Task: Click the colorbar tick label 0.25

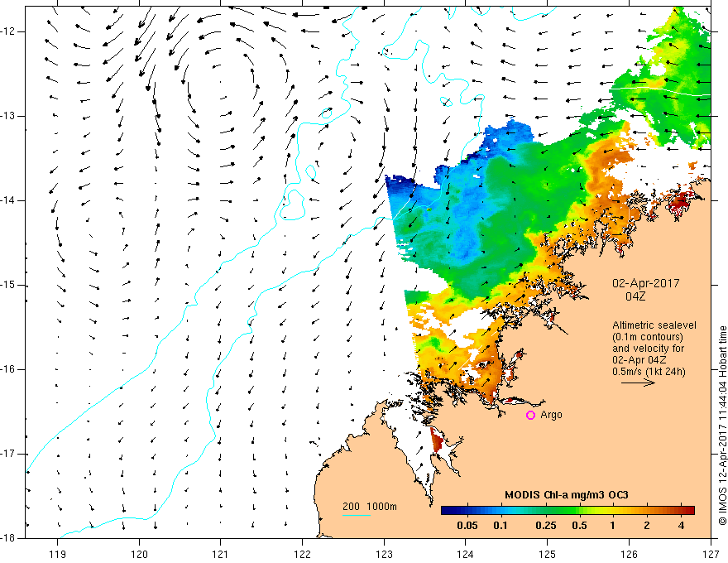Action: click(x=545, y=526)
